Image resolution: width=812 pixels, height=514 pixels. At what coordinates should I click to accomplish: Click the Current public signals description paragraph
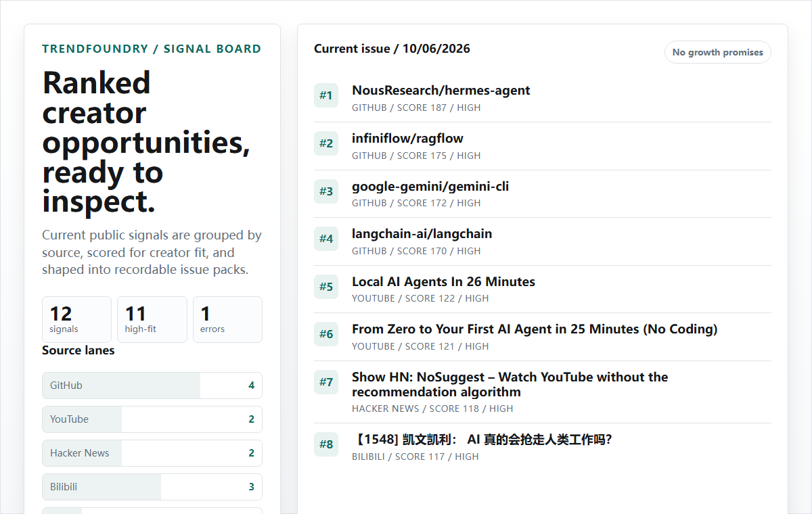point(152,252)
